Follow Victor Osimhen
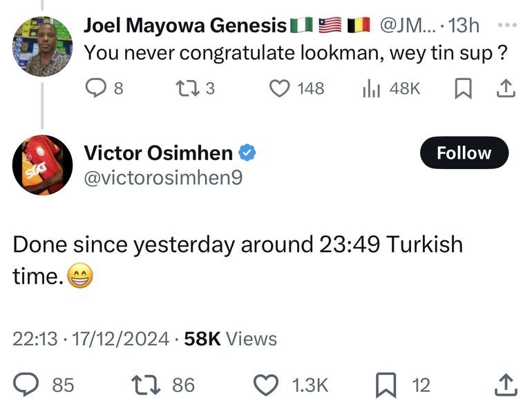This screenshot has width=532, height=399. 464,153
